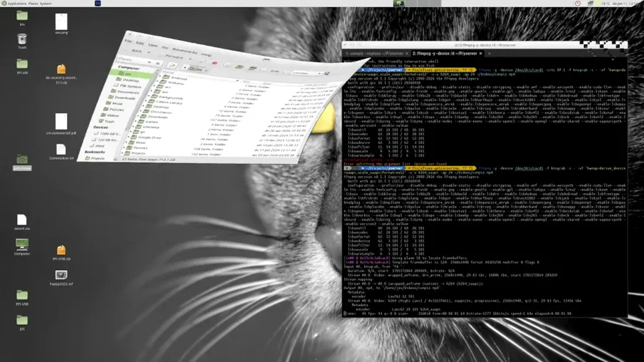The height and width of the screenshot is (362, 644).
Task: Open the Back history dropdown arrow
Action: pos(149,52)
